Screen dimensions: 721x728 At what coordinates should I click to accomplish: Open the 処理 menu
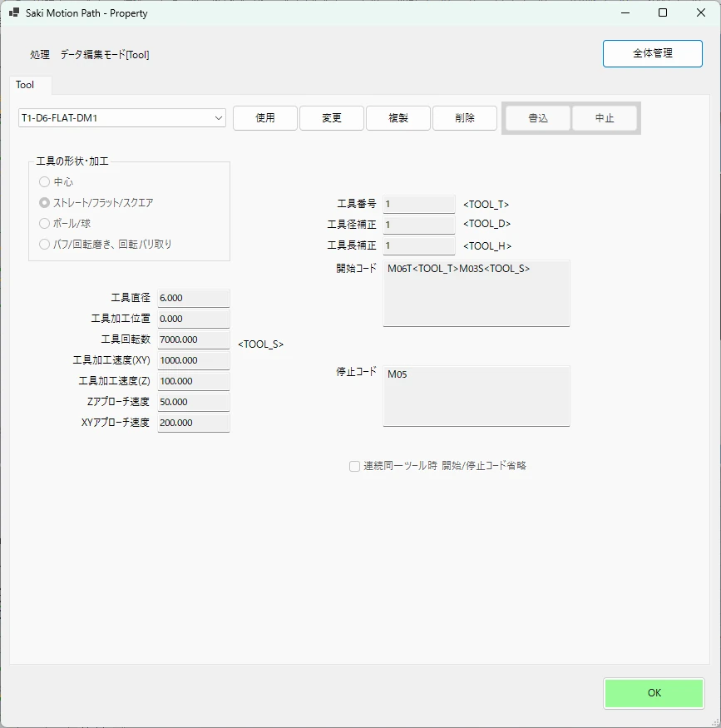tap(39, 54)
